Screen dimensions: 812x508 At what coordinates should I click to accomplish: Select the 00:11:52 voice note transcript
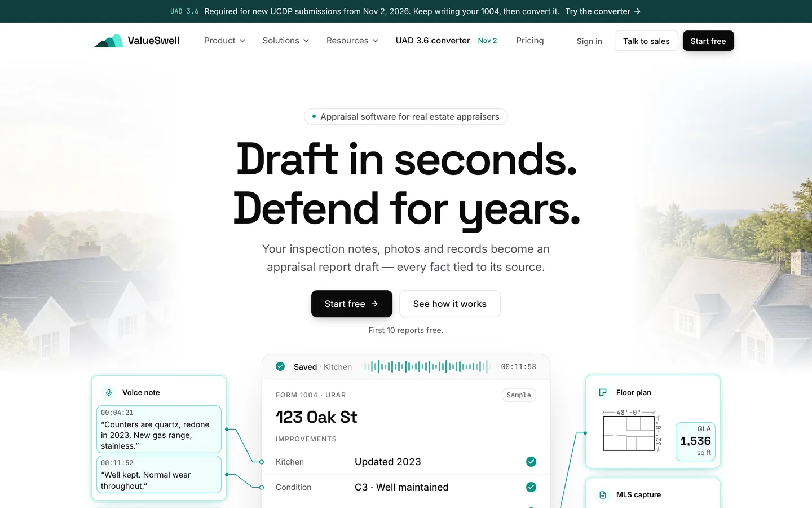(x=159, y=475)
